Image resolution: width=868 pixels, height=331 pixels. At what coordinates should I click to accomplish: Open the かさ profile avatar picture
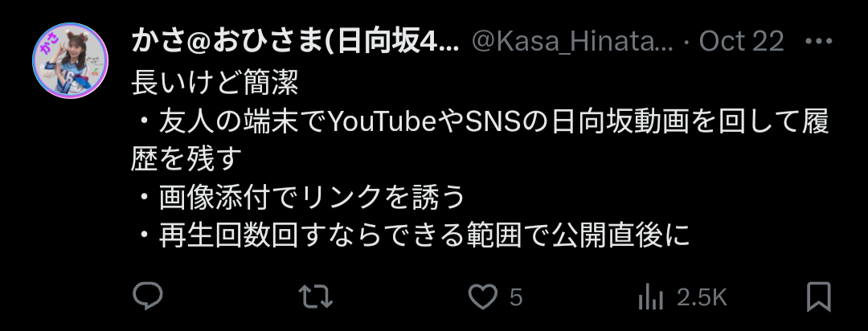pos(70,60)
